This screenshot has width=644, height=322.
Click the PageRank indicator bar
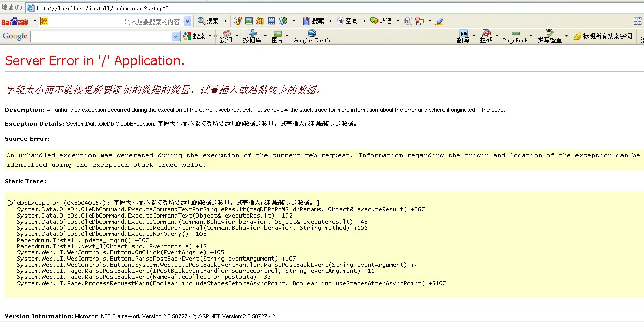[515, 36]
